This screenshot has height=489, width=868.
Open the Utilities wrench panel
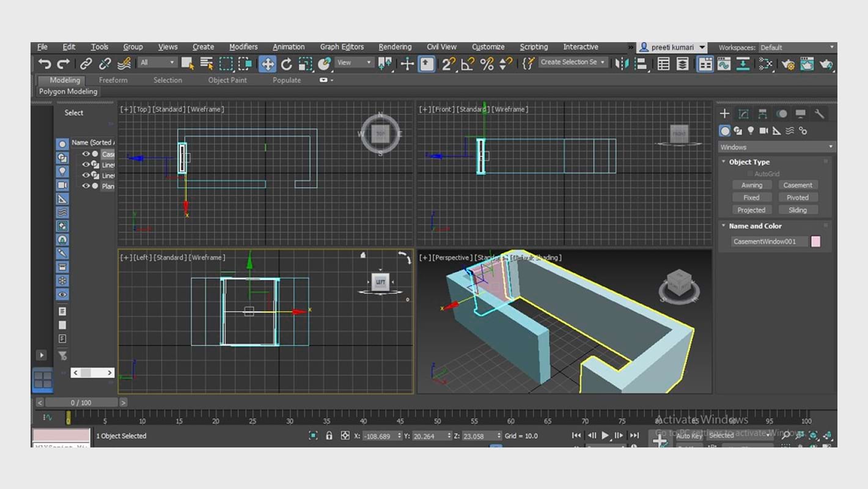tap(820, 114)
